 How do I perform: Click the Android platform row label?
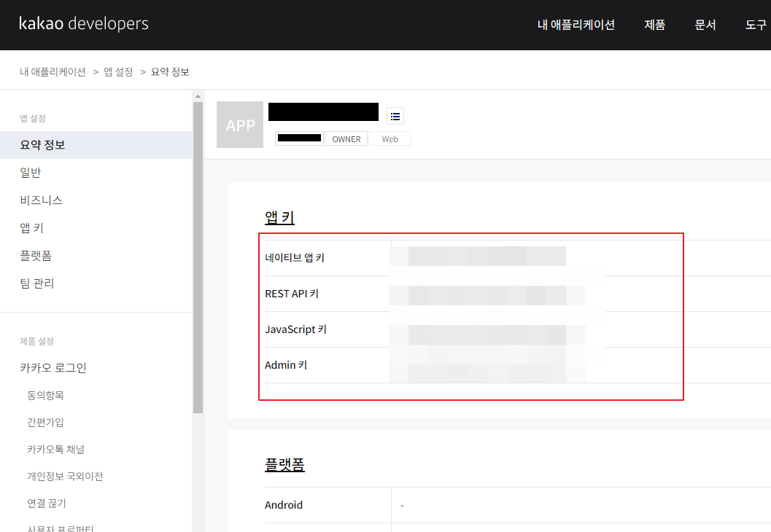coord(284,505)
